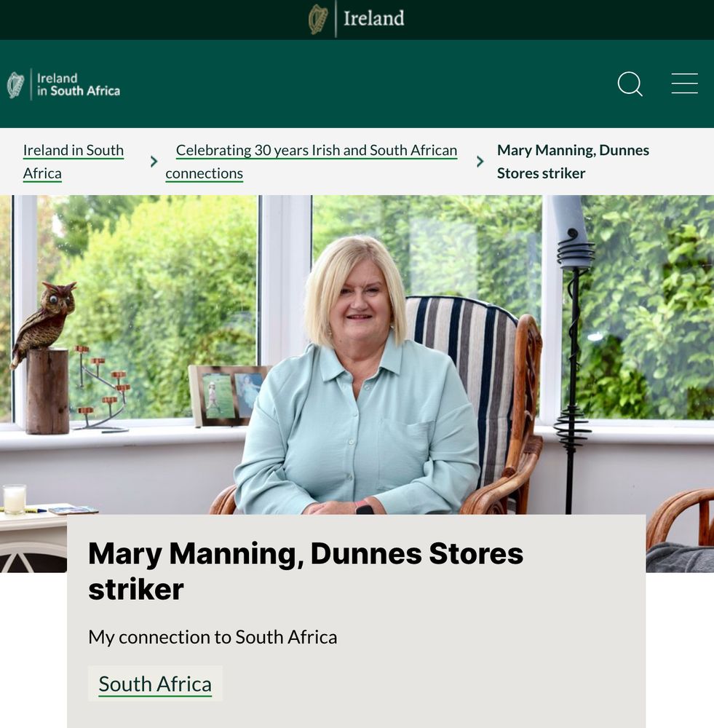The height and width of the screenshot is (728, 714).
Task: Click first breadcrumb chevron separator
Action: pyautogui.click(x=154, y=162)
